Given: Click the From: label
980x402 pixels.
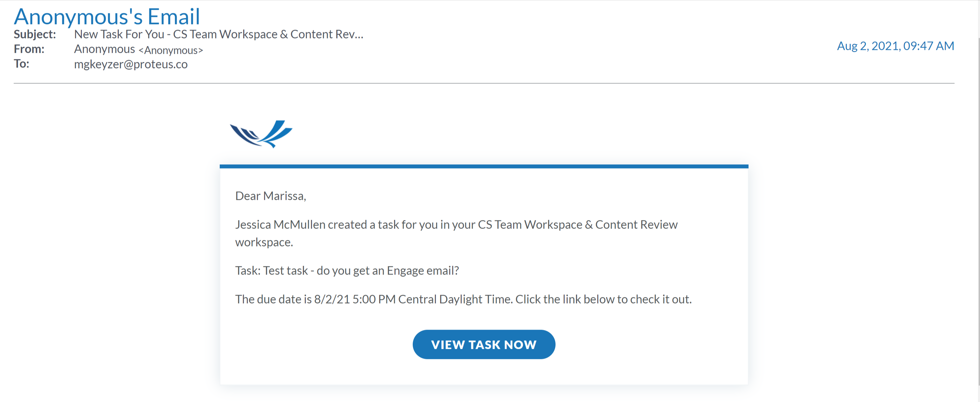Looking at the screenshot, I should coord(29,49).
